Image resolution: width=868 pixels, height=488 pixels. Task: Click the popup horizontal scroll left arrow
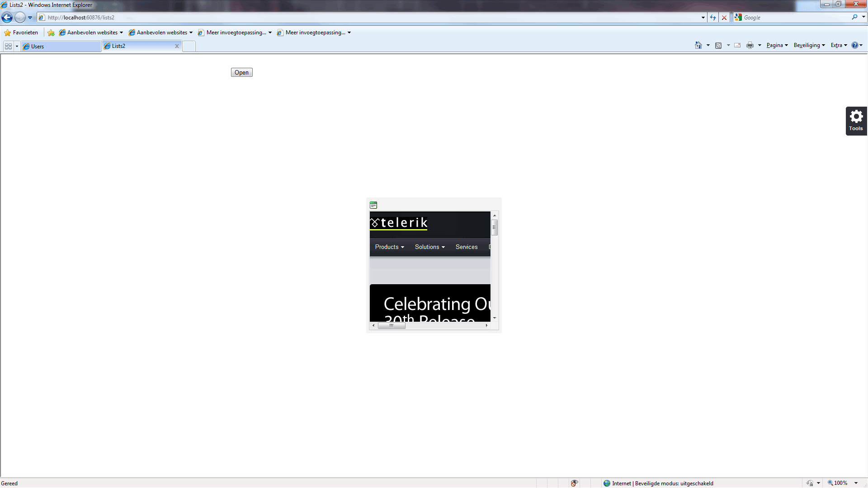[373, 325]
